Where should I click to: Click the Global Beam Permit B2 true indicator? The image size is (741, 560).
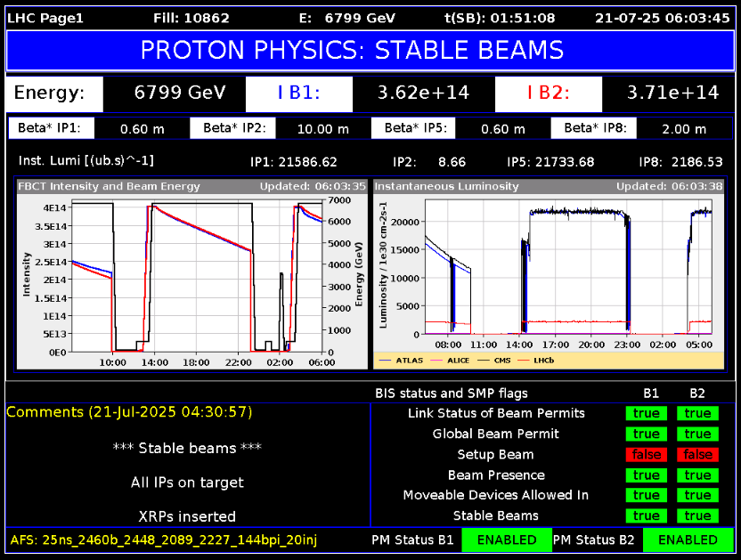coord(697,434)
